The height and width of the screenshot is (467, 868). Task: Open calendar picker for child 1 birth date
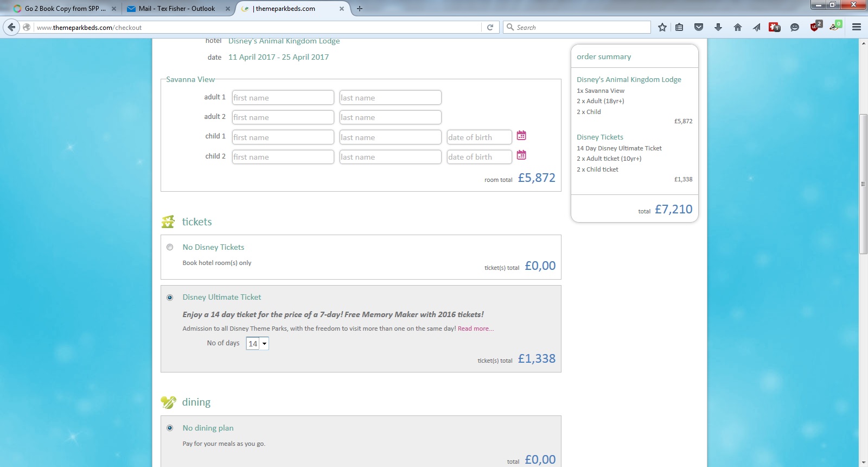(x=521, y=135)
